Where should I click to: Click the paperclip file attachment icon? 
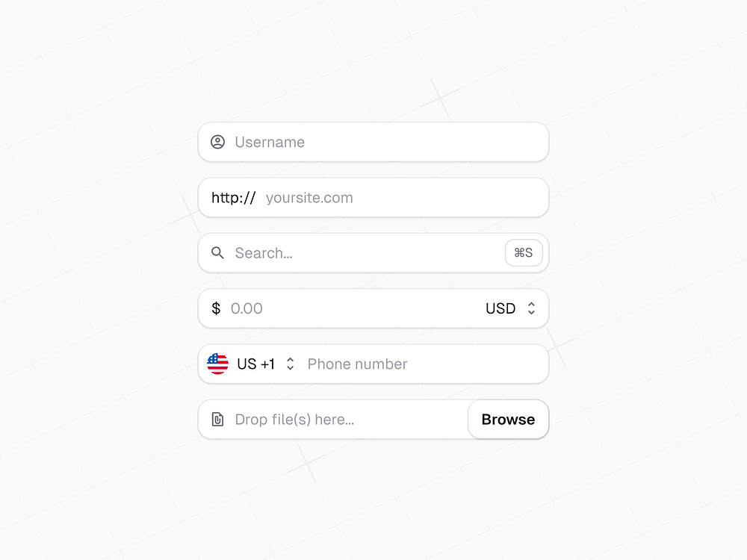(217, 419)
